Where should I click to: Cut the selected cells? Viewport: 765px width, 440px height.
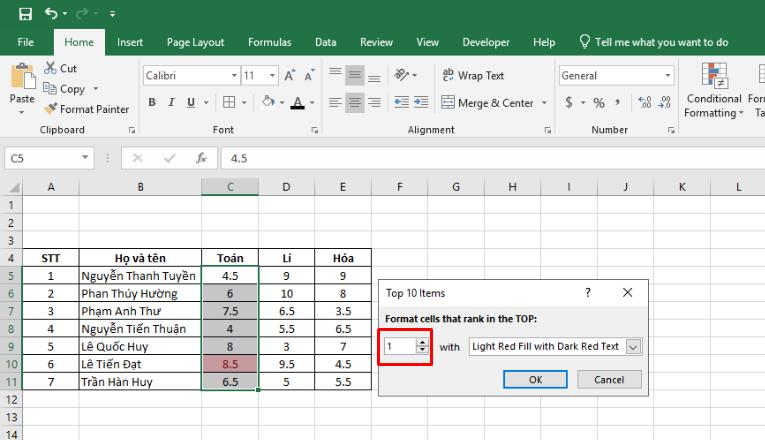point(60,68)
